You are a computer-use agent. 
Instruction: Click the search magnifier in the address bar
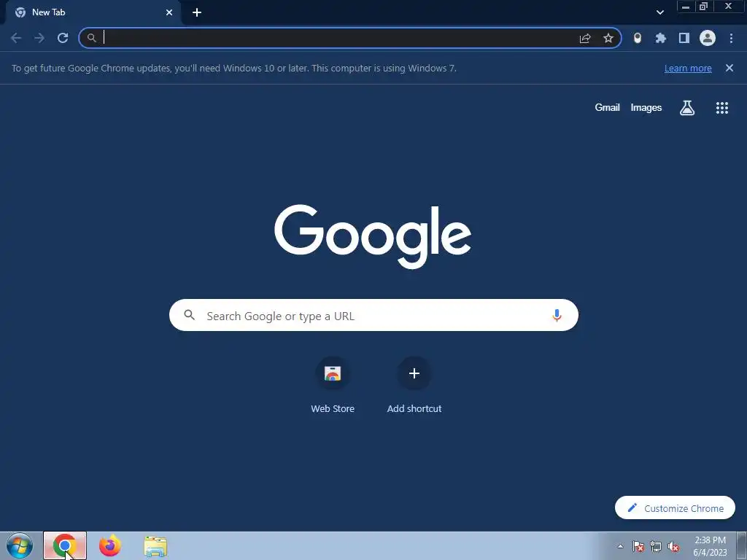(91, 38)
